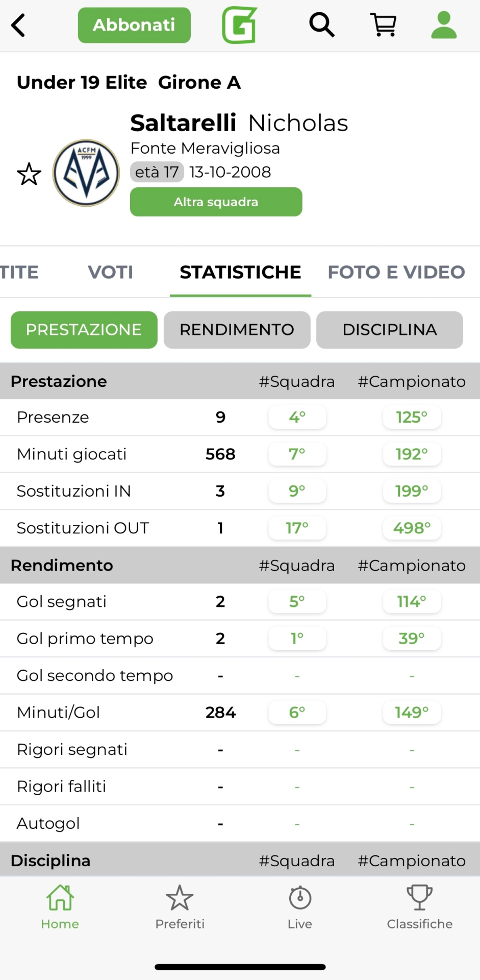Open Preferiti in the bottom bar
This screenshot has width=480, height=980.
(180, 907)
